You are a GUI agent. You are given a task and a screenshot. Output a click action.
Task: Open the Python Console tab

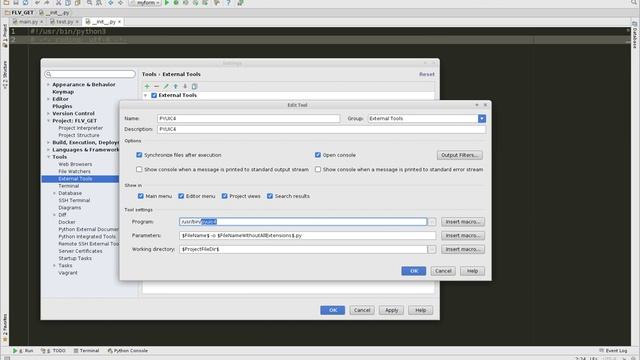pos(128,351)
